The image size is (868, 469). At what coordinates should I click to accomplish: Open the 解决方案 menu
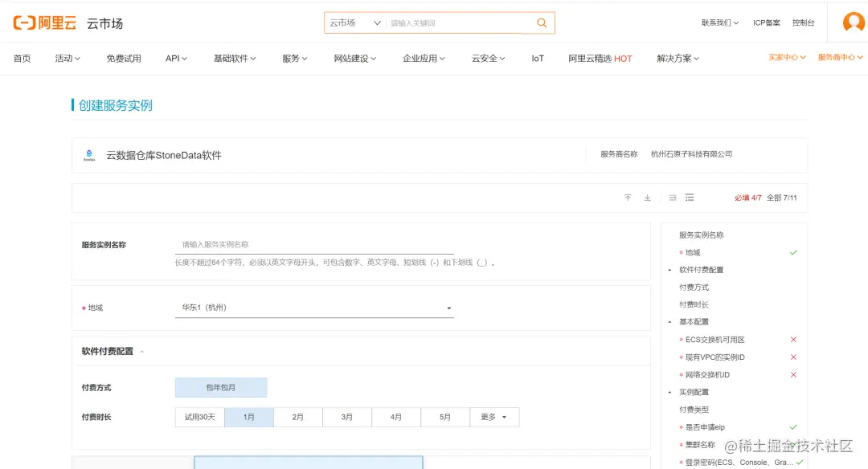point(678,58)
